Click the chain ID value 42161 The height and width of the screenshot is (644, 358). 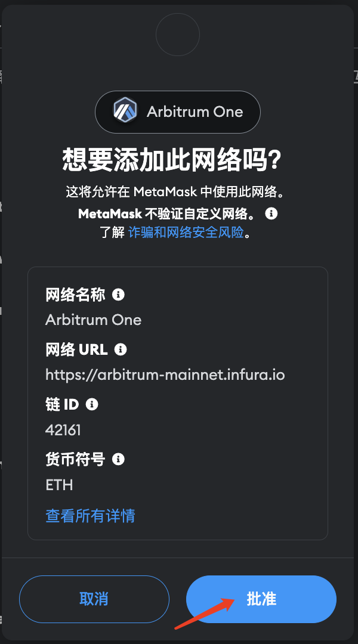click(63, 430)
